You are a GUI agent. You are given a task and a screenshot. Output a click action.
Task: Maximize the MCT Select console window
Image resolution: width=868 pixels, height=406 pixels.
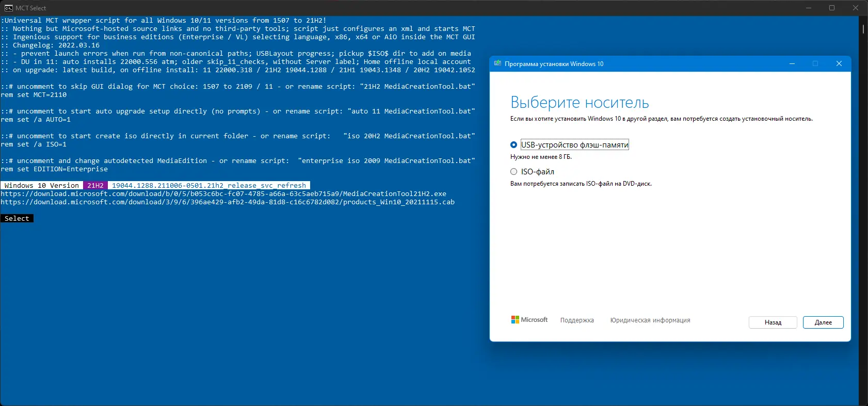tap(832, 8)
